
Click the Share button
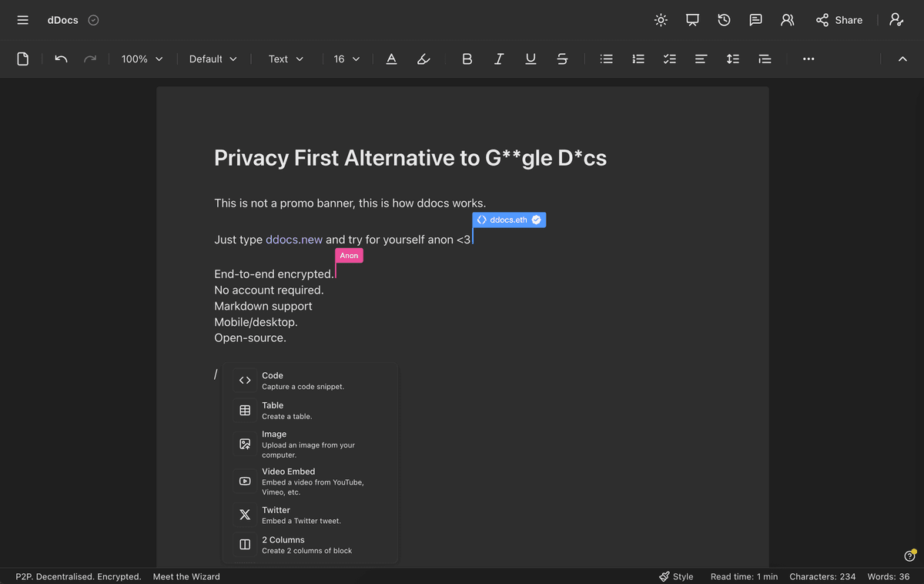coord(839,20)
